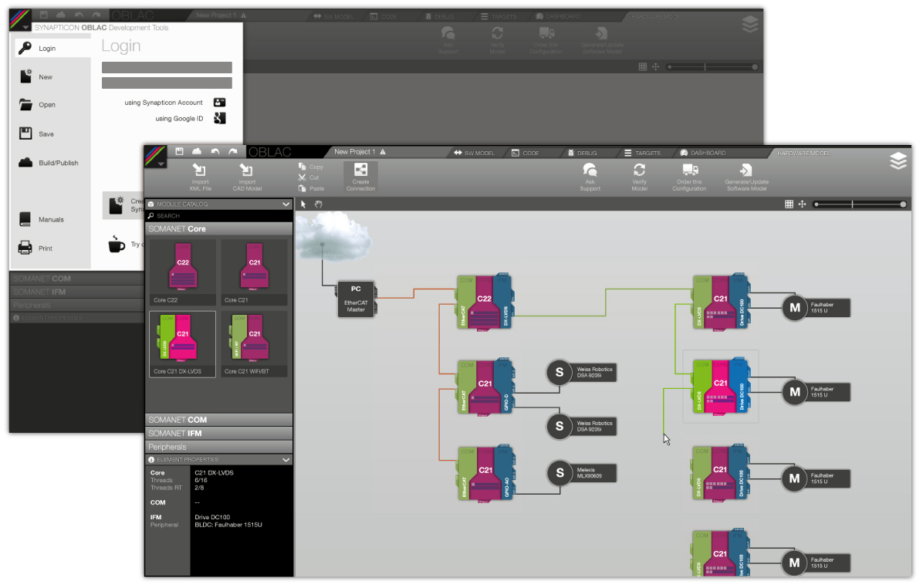Expand the Peripherals section in front window

(x=219, y=447)
